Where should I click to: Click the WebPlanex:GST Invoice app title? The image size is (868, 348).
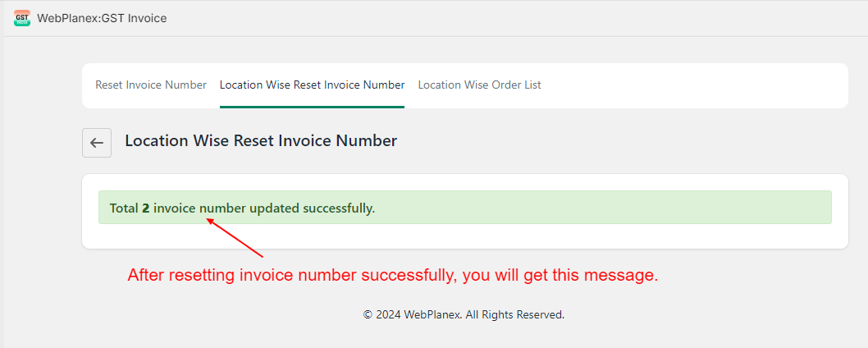(x=102, y=18)
